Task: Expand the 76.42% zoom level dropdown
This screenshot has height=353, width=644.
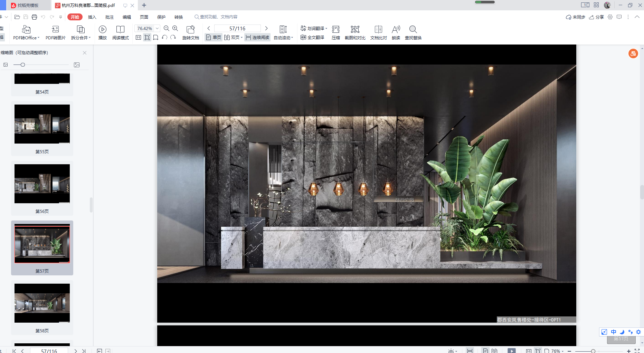Action: (x=157, y=28)
